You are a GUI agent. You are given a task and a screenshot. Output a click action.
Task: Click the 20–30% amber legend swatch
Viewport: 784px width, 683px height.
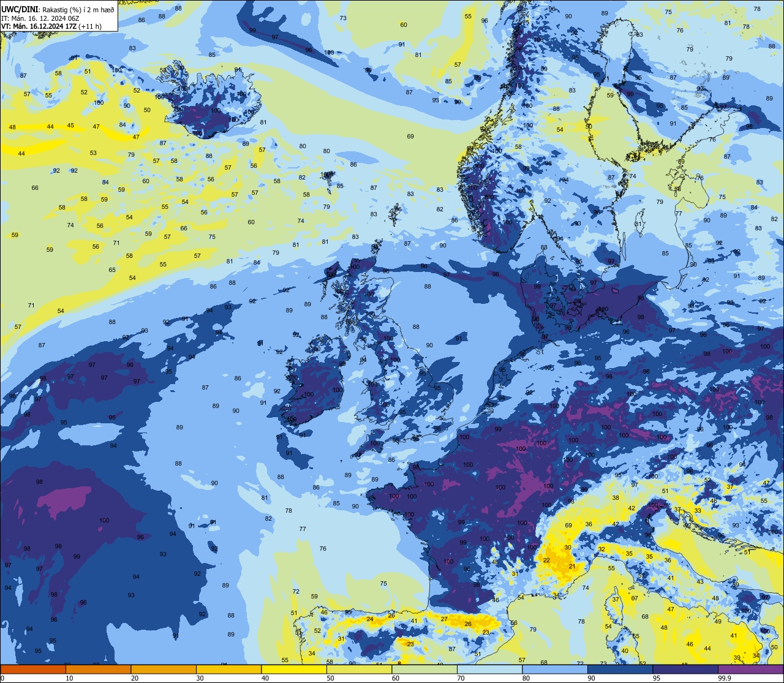point(164,669)
